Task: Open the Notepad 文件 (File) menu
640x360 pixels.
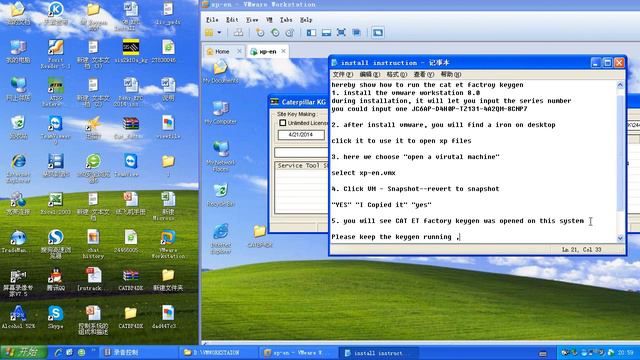Action: coord(342,74)
